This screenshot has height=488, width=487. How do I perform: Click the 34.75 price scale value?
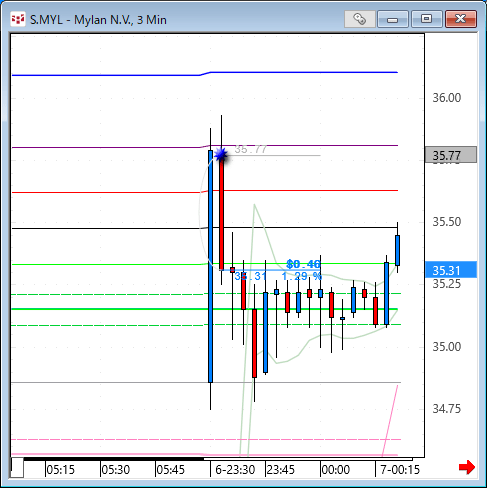pos(447,409)
